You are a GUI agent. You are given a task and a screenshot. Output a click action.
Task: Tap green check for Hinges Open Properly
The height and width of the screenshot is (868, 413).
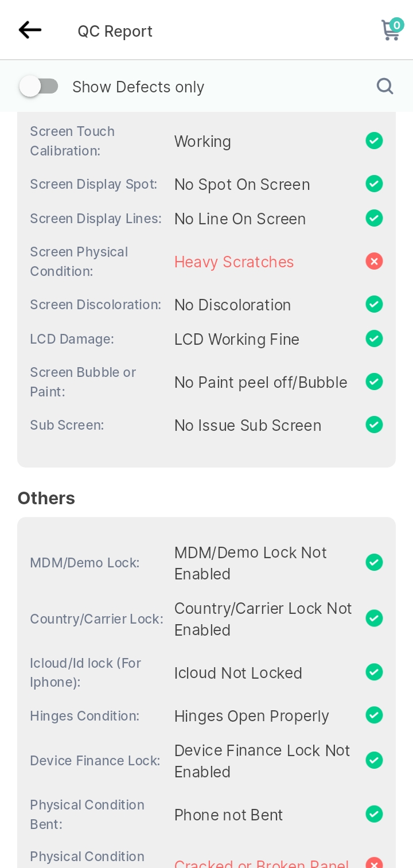coord(374,715)
